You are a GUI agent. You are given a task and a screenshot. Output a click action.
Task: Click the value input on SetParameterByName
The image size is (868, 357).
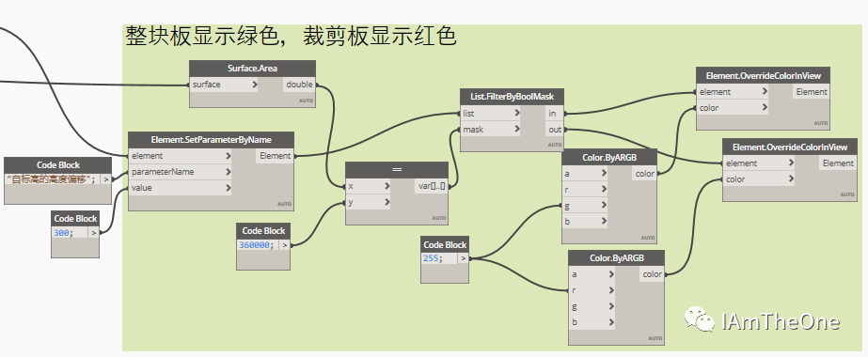[x=181, y=188]
